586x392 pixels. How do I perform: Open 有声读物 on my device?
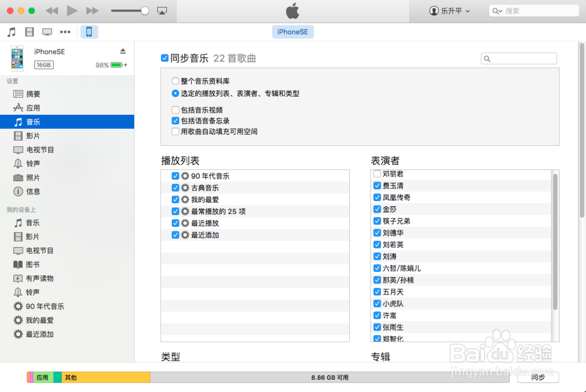coord(67,278)
